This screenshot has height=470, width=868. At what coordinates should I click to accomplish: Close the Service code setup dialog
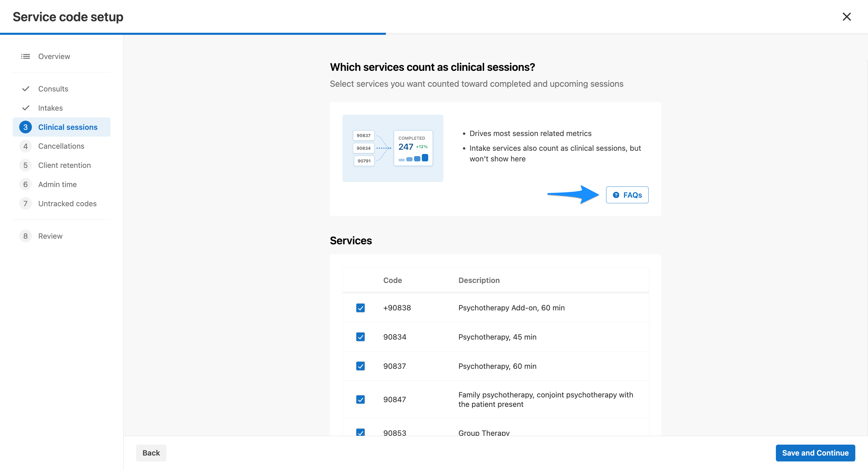point(846,17)
